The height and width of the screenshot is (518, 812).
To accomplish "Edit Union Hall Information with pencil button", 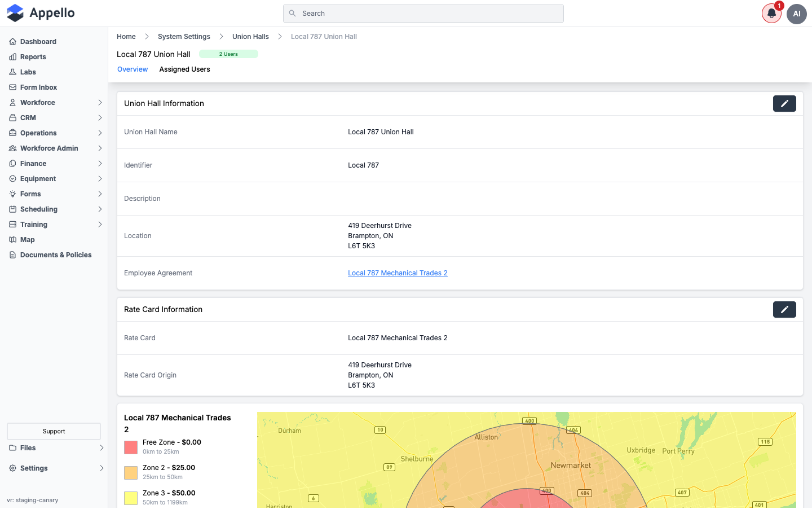I will 784,104.
